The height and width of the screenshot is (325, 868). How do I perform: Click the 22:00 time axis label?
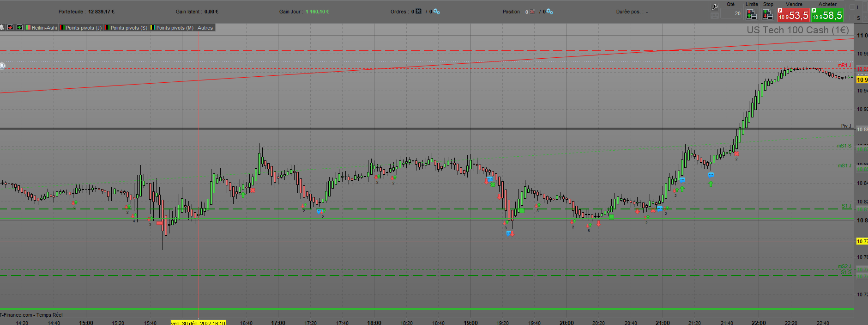pos(759,323)
